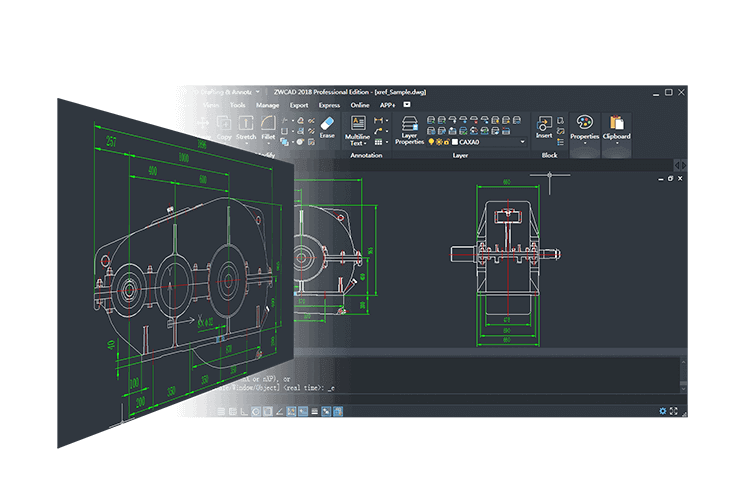Open the Tools ribbon tab

tap(237, 105)
